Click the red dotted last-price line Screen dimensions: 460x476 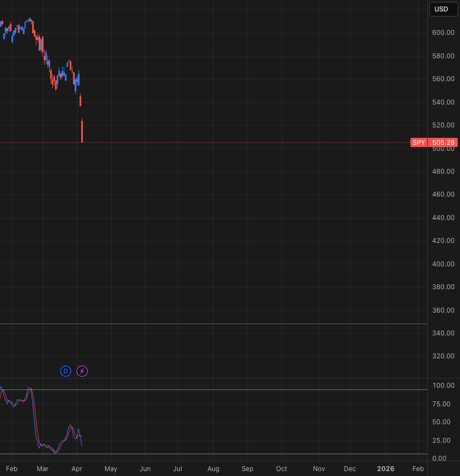point(205,142)
